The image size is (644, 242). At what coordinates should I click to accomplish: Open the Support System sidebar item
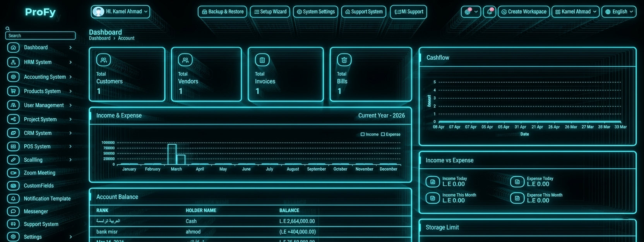(x=41, y=224)
